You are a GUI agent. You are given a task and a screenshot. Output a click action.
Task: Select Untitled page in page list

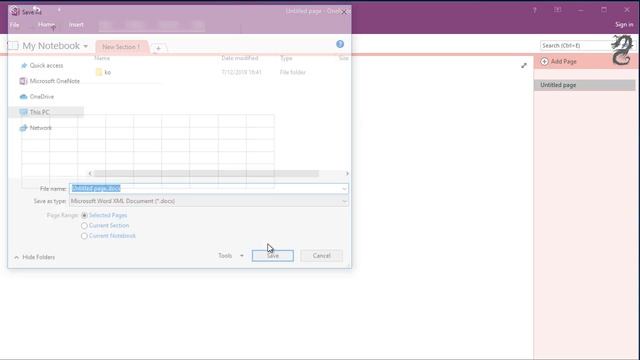[584, 85]
